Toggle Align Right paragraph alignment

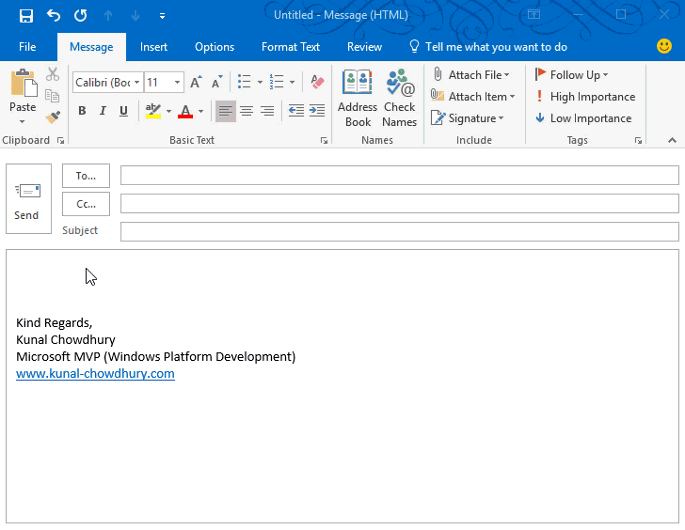pyautogui.click(x=267, y=111)
